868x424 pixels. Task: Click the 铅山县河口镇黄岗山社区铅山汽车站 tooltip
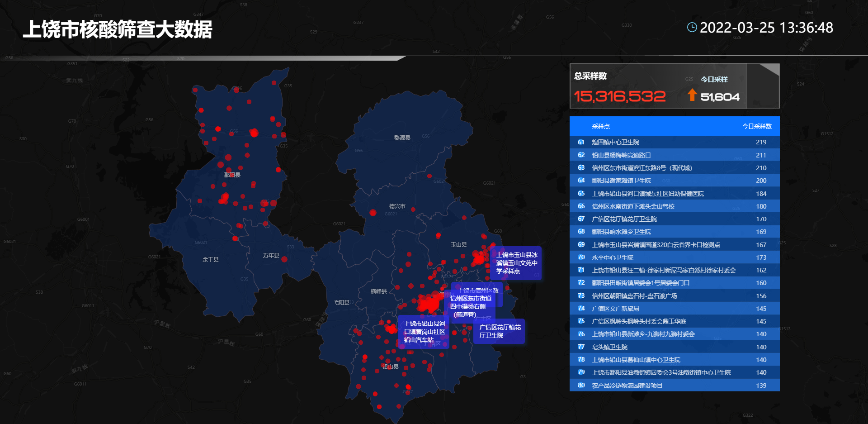coord(424,332)
